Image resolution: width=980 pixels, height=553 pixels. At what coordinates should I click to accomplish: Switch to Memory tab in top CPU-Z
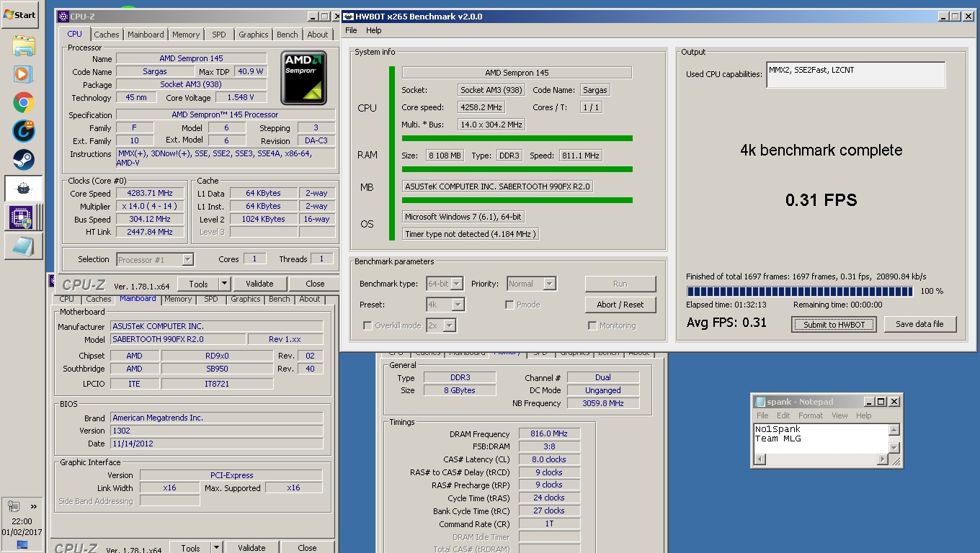pos(186,35)
